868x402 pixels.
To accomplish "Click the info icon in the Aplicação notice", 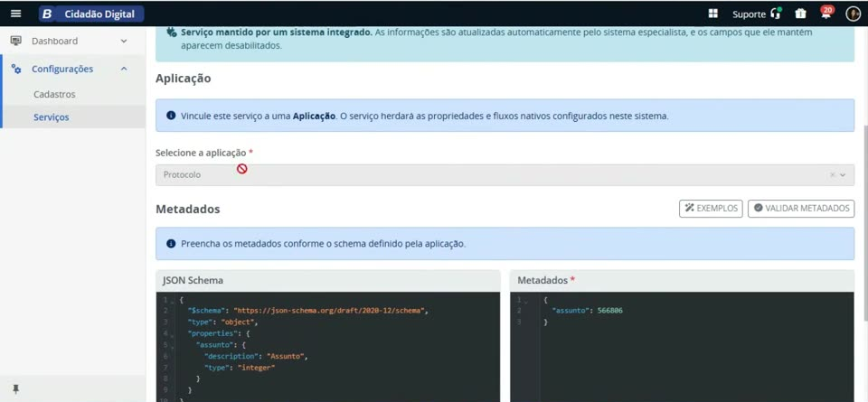I will pyautogui.click(x=171, y=117).
